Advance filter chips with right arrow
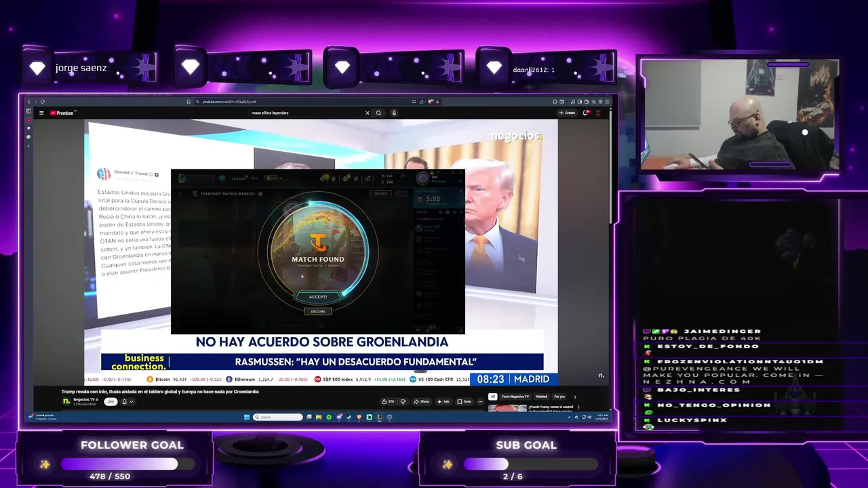 point(575,396)
